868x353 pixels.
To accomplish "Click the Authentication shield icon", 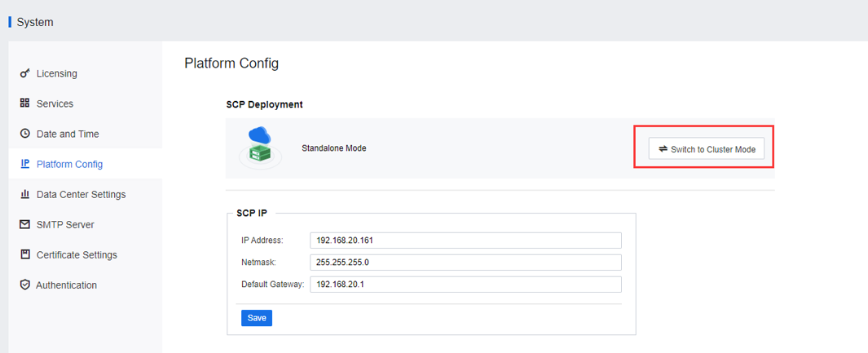I will (x=24, y=285).
